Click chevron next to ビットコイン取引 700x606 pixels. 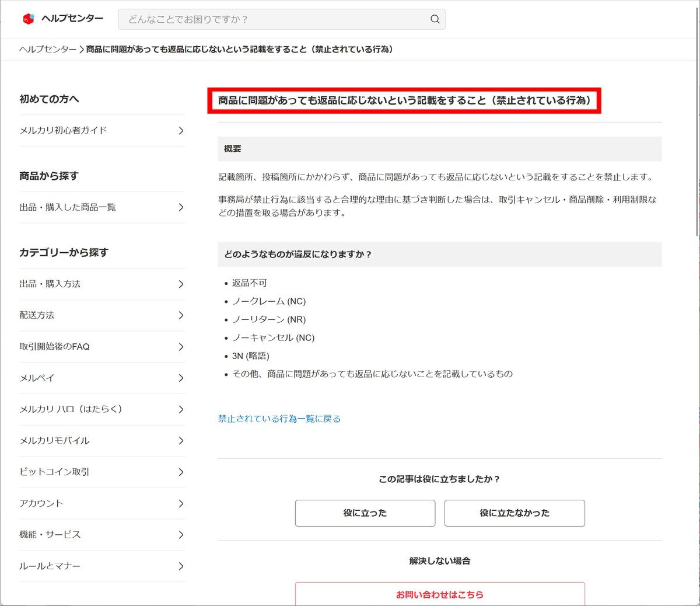coord(181,472)
